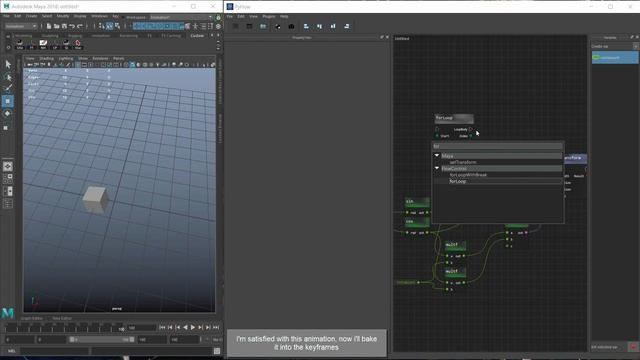Open the Time Editor tab
This screenshot has width=640, height=360.
pos(62,318)
